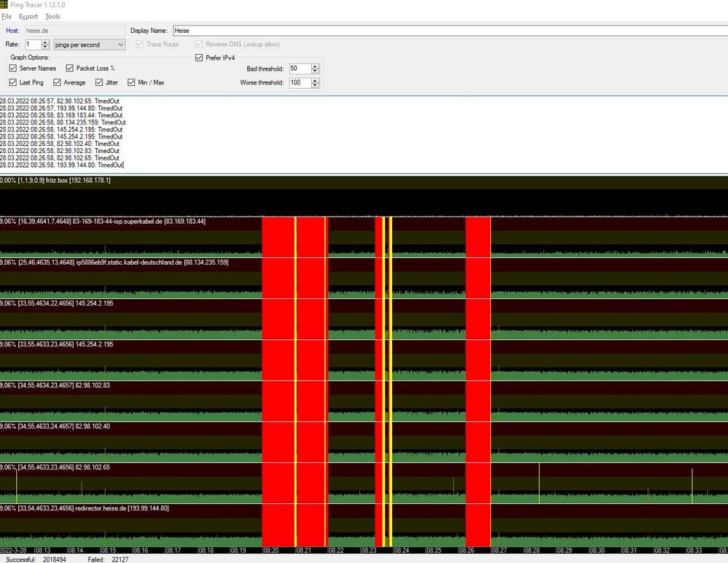Disable the Min / Max option

(131, 82)
